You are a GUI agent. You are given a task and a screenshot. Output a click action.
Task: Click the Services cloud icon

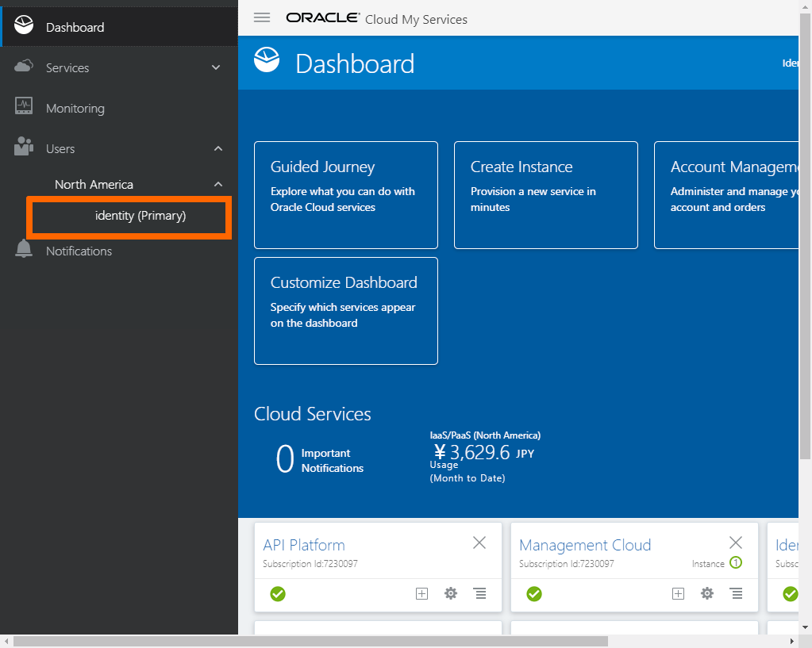(24, 67)
